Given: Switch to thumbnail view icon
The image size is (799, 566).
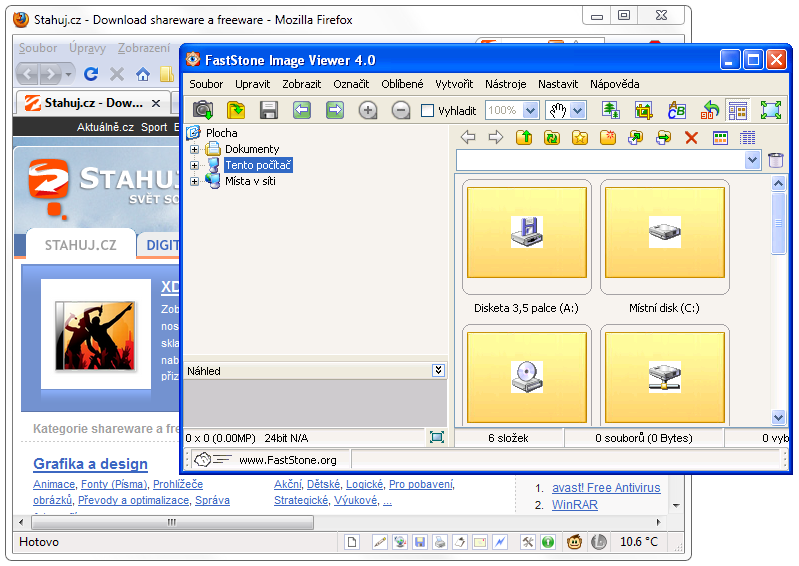Looking at the screenshot, I should pos(720,138).
